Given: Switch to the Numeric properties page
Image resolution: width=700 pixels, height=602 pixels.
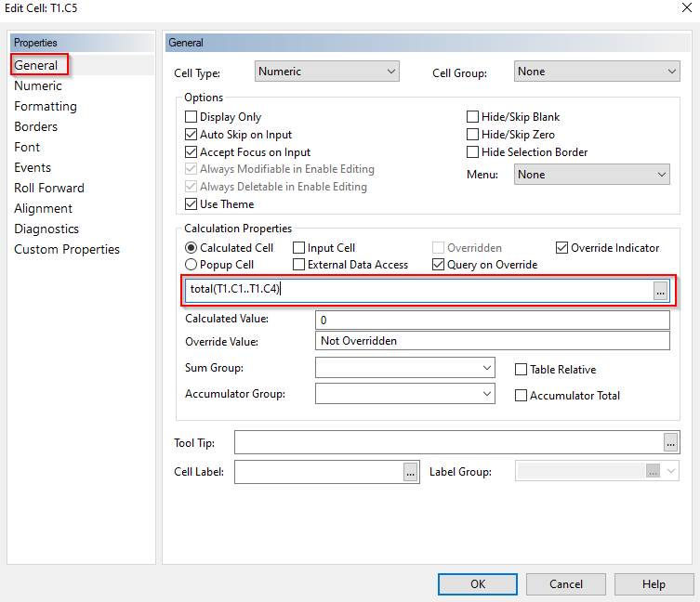Looking at the screenshot, I should pos(38,85).
